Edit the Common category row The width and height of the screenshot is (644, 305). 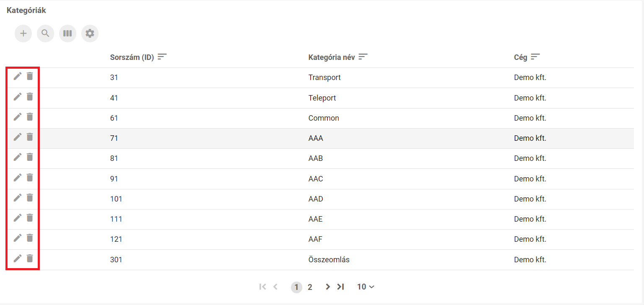click(17, 117)
